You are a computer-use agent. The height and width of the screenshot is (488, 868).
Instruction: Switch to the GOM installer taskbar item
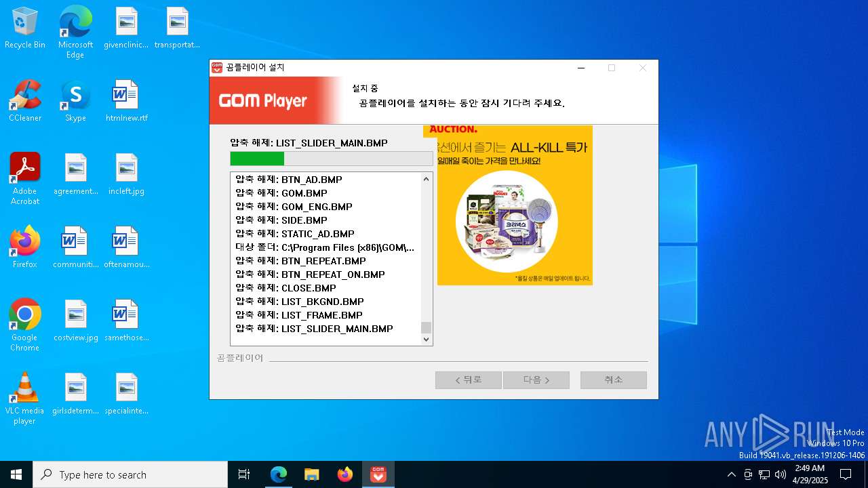378,474
